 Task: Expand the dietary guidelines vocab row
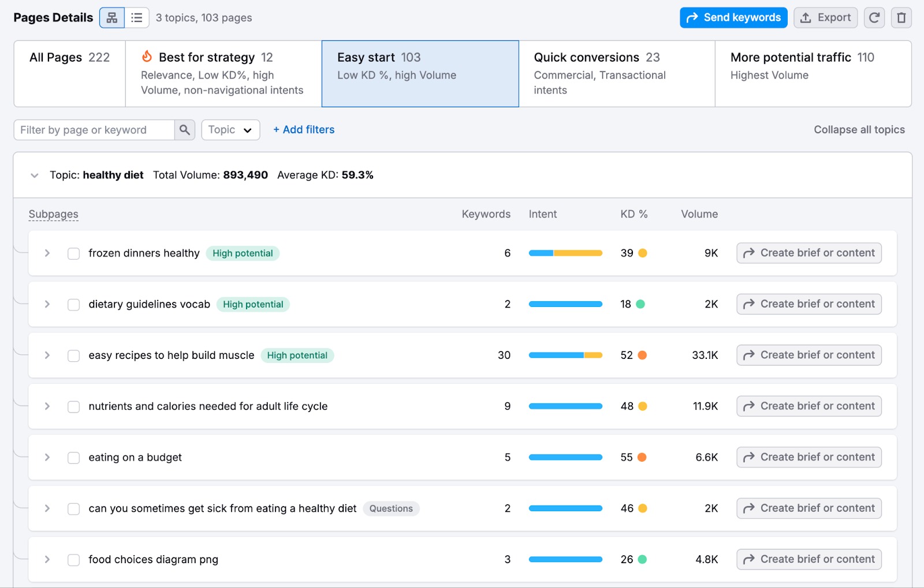(x=47, y=304)
